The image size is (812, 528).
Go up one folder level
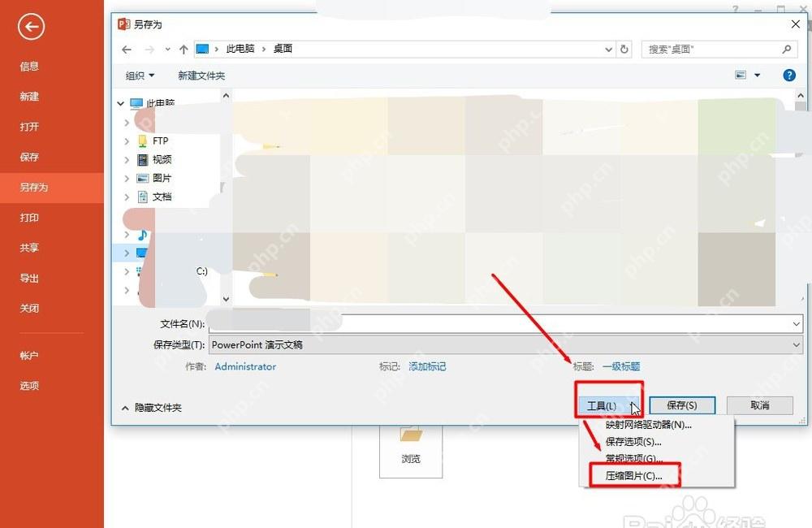184,50
